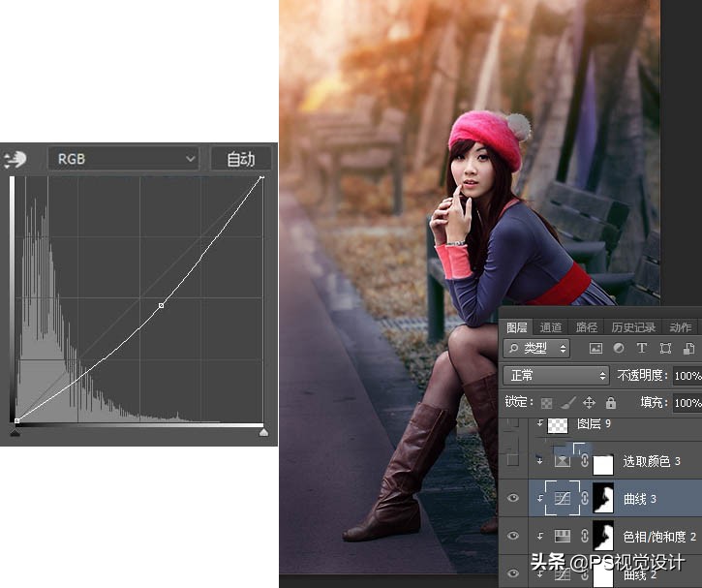Viewport: 702px width, 588px height.
Task: Click the adjustment layer filter icon
Action: [x=618, y=348]
